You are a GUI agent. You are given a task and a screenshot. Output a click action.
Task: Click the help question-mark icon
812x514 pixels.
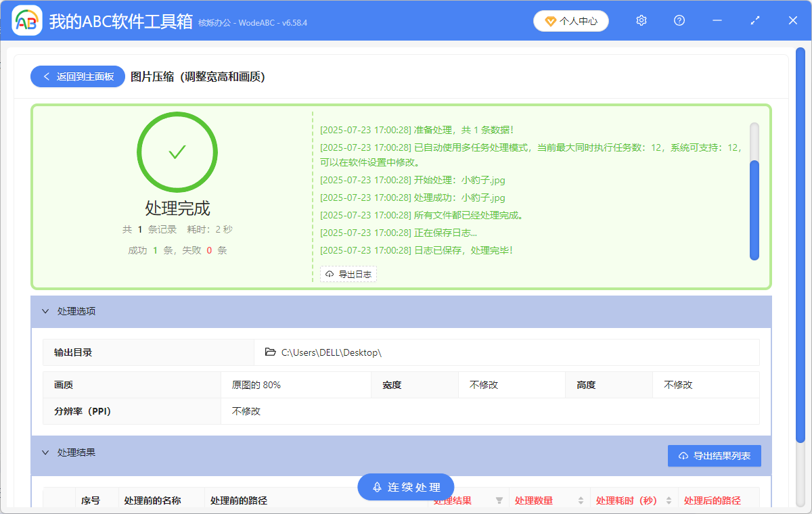tap(679, 20)
